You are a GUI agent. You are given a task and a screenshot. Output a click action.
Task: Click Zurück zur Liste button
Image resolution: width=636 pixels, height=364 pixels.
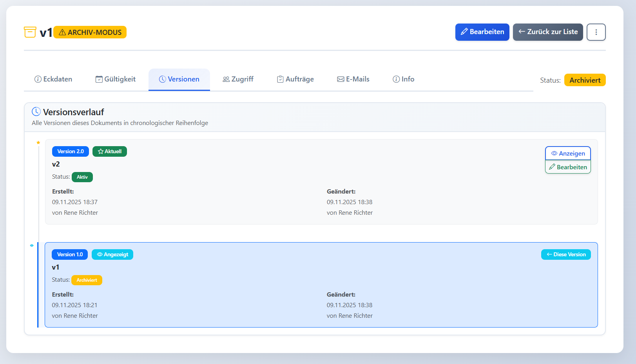click(548, 32)
